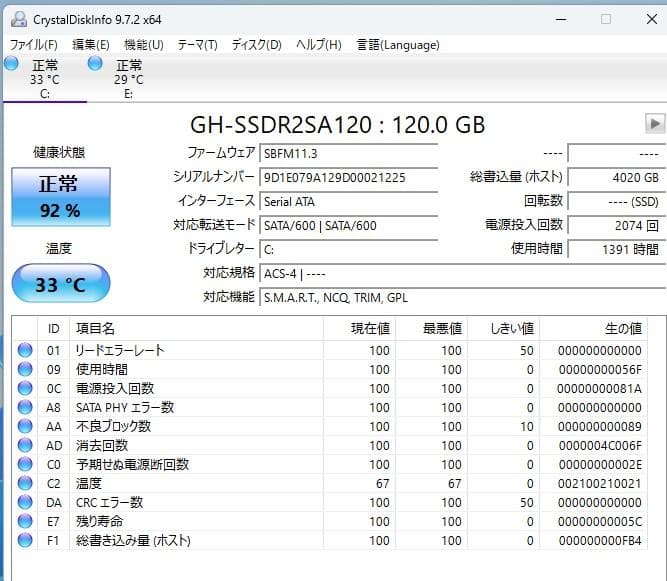Click status orb for C2 温度 row
Screen dimensions: 667x581
[x=25, y=483]
